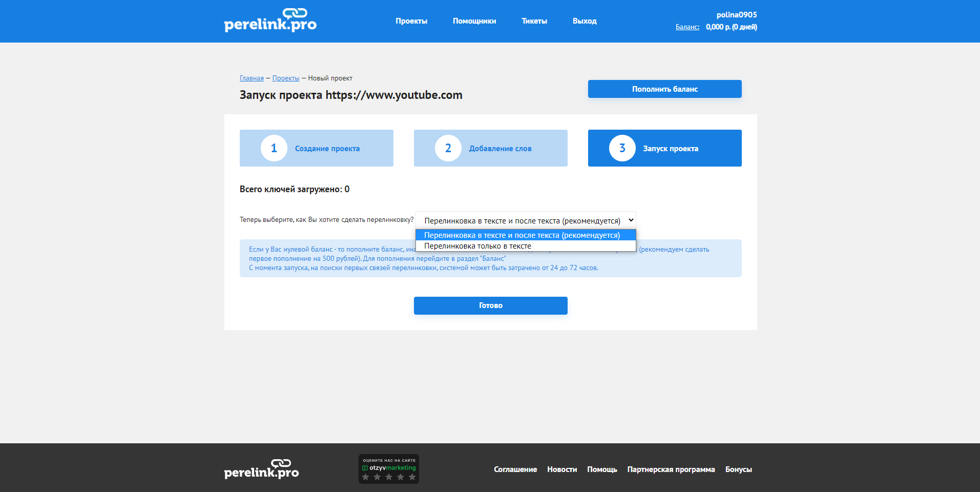This screenshot has width=980, height=492.
Task: Click the balance value 0,000 р. (0 дней)
Action: (x=732, y=27)
